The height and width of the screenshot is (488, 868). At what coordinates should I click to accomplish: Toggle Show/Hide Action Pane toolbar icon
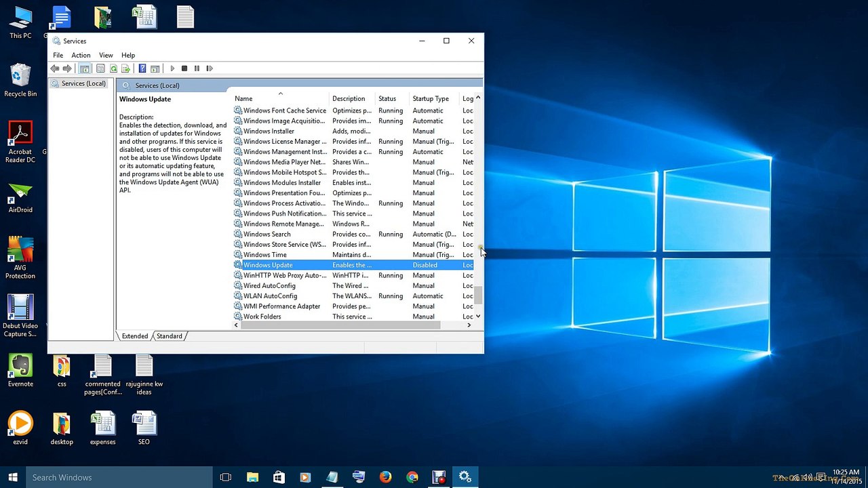(155, 68)
